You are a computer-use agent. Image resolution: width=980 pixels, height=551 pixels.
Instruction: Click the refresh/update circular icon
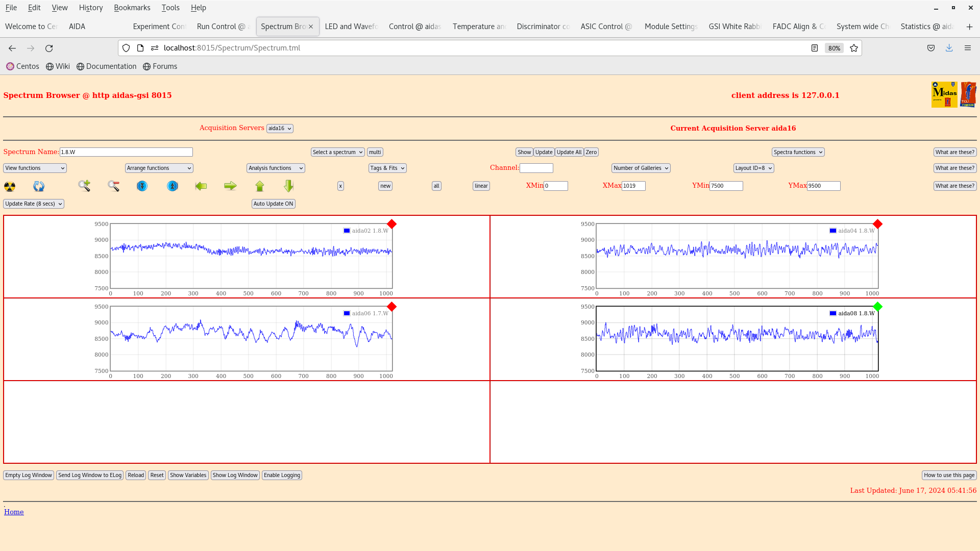point(38,186)
